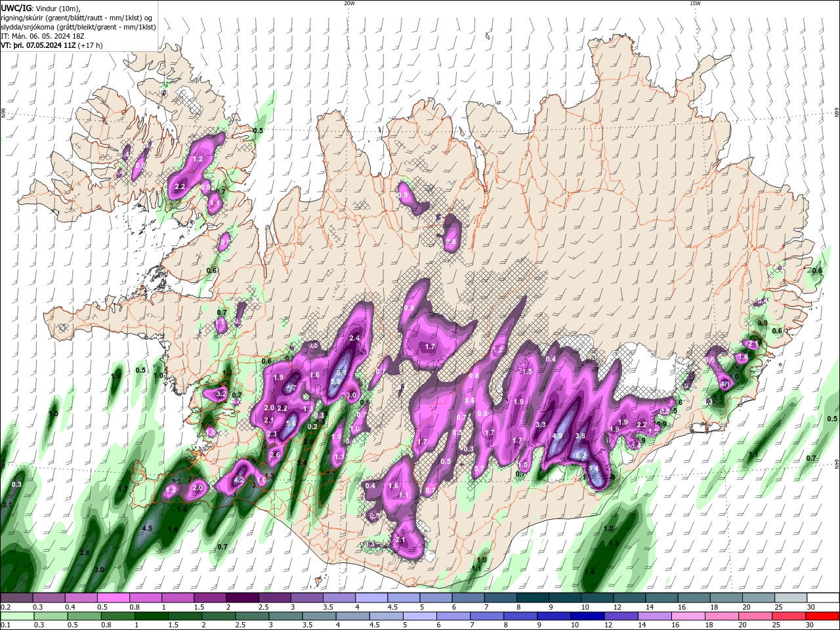Click the "4.9" precipitation value on the map
840x630 pixels.
(557, 436)
